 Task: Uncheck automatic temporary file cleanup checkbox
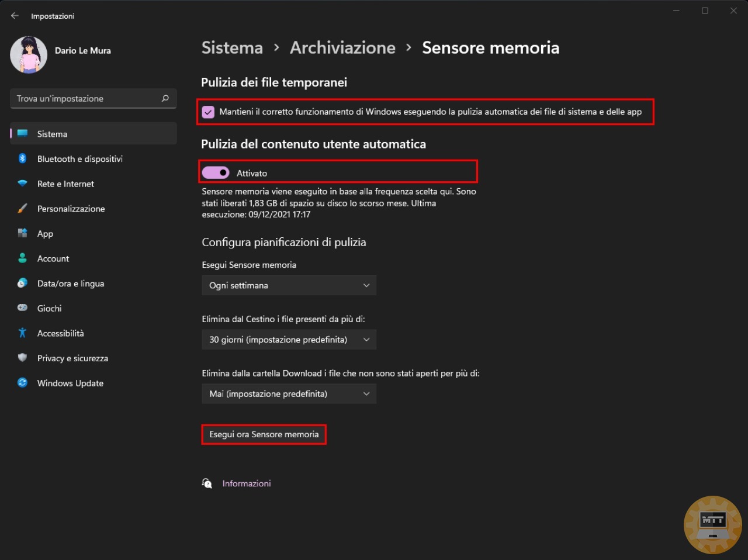tap(208, 112)
